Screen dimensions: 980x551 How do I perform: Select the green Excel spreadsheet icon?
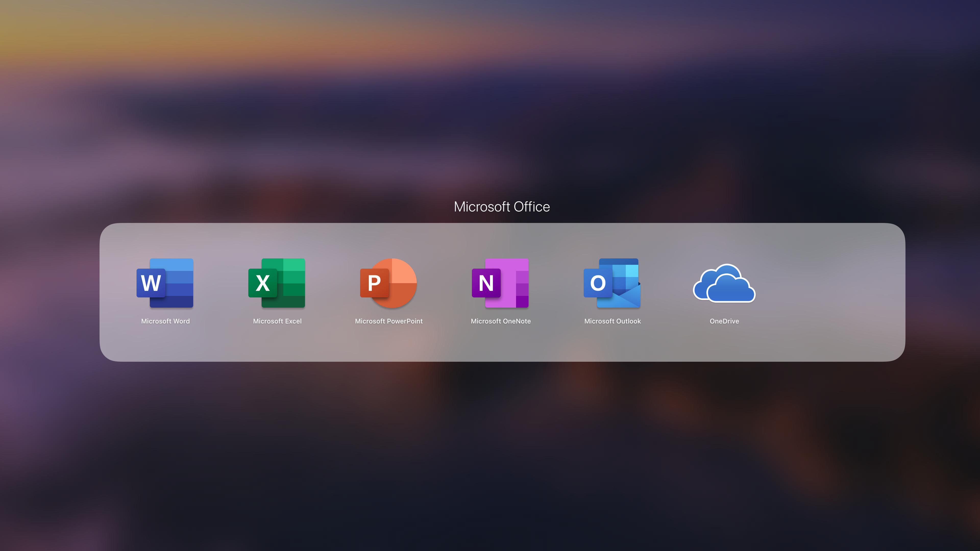tap(277, 283)
